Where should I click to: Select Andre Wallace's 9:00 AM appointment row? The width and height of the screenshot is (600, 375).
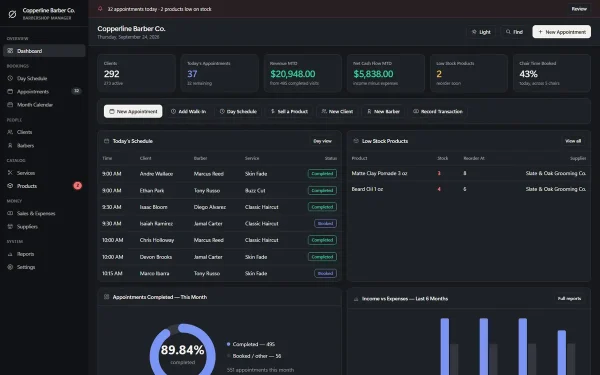click(x=220, y=174)
